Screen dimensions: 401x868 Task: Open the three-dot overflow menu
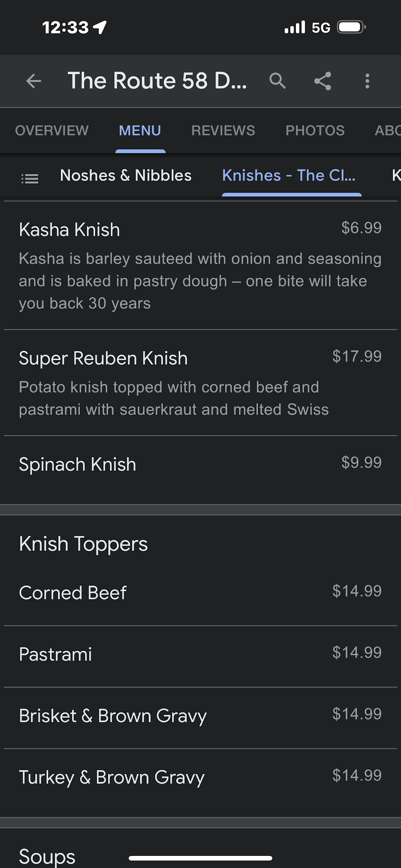(x=368, y=81)
